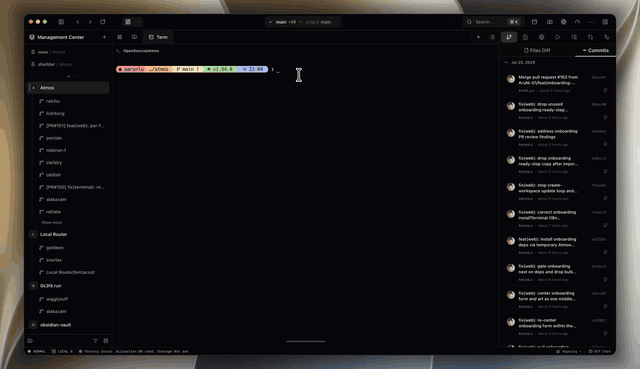Open ACP Chat in status bar
Screen dimensions: 640x369
tap(600, 351)
